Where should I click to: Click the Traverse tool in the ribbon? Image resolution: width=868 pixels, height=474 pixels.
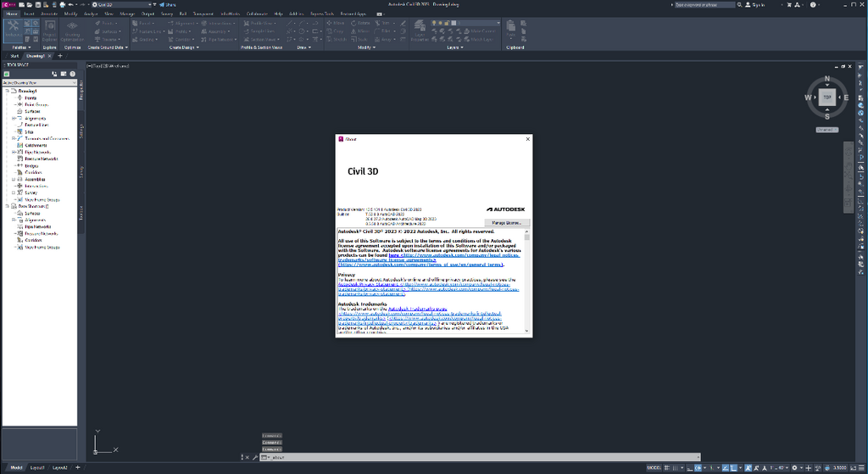[x=106, y=39]
